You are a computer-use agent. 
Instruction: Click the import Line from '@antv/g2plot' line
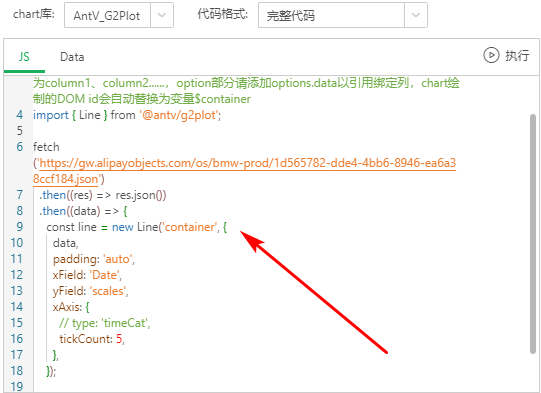pyautogui.click(x=127, y=115)
